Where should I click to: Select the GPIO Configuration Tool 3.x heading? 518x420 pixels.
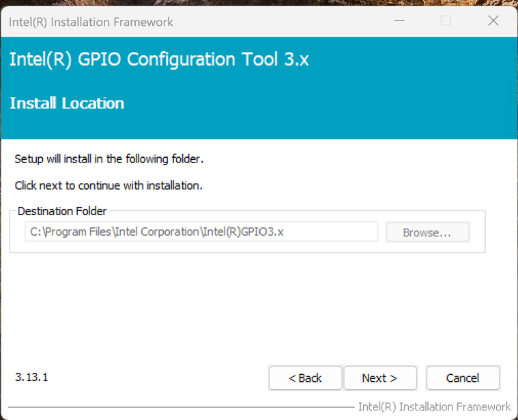point(159,59)
